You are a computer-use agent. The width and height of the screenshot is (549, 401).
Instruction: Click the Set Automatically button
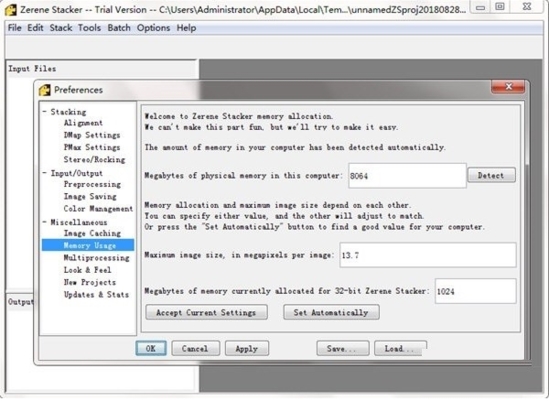pos(331,312)
